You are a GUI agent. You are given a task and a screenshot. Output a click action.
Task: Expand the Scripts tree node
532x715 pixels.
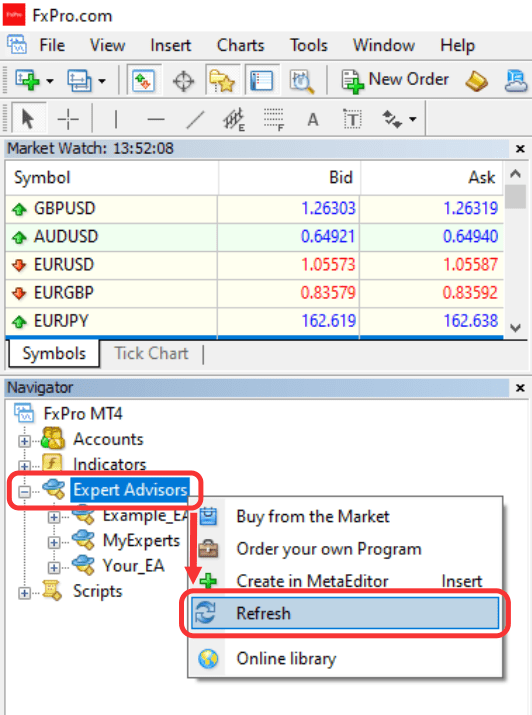click(25, 593)
